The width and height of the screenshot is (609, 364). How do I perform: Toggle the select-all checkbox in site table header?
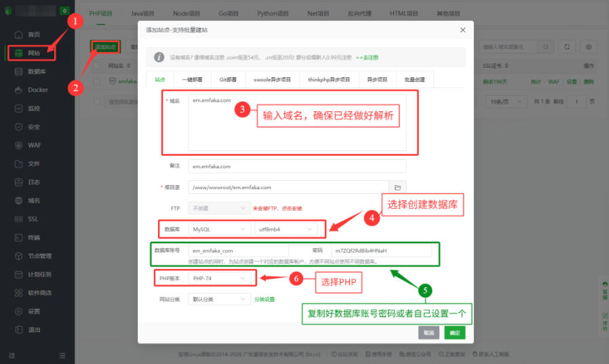click(97, 66)
